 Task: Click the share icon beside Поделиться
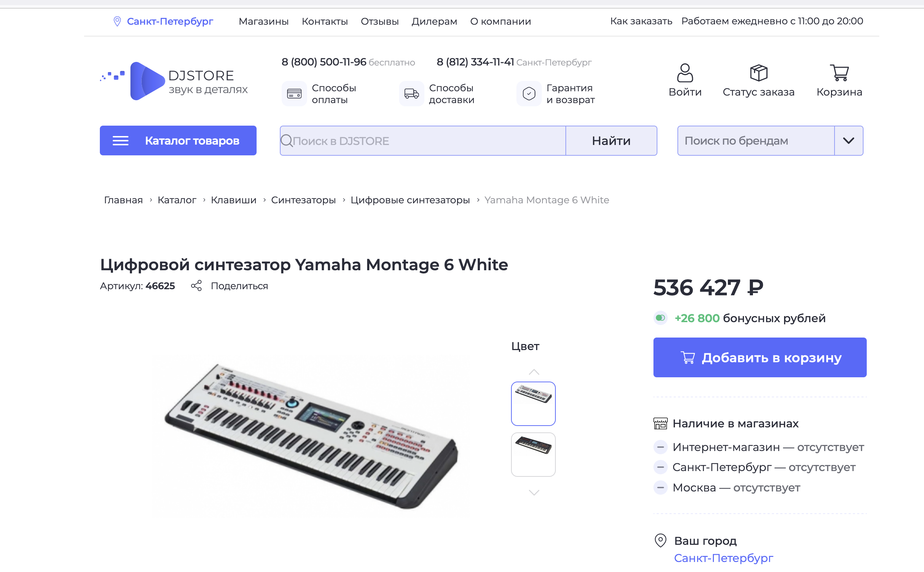[196, 286]
